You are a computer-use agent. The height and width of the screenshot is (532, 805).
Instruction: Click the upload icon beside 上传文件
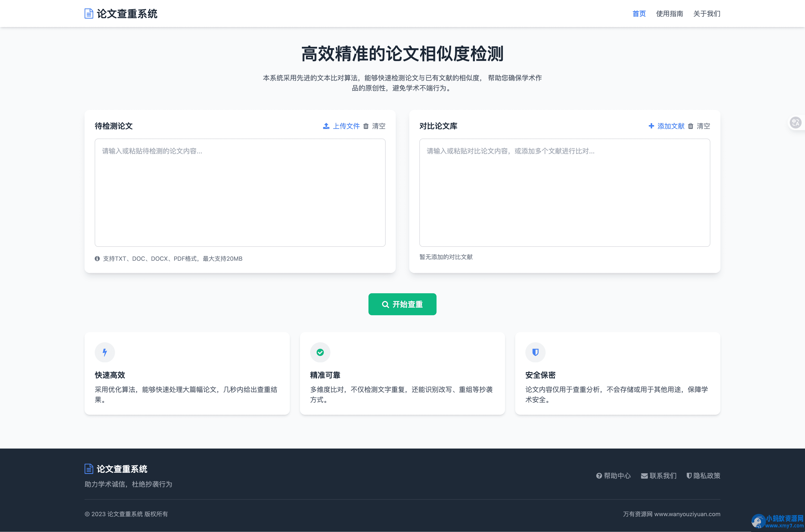pyautogui.click(x=326, y=126)
